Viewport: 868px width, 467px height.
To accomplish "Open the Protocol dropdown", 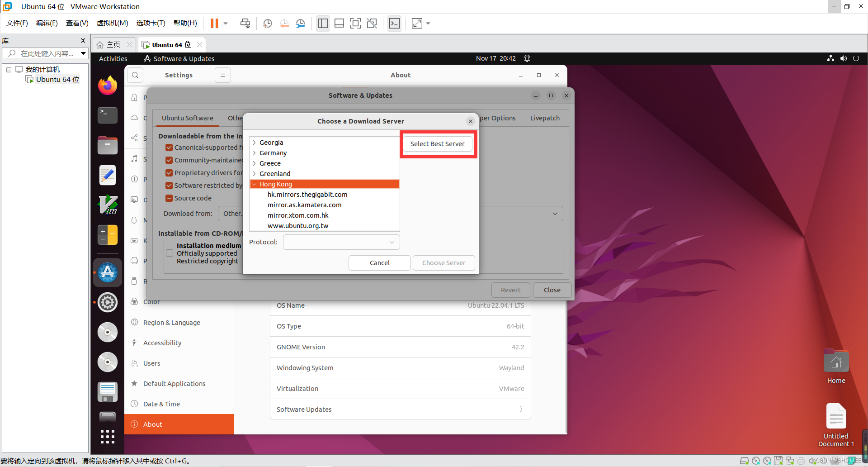I will pyautogui.click(x=341, y=242).
